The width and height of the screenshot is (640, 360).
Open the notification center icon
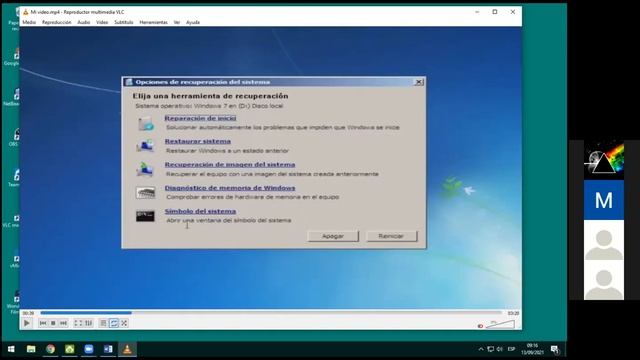555,349
